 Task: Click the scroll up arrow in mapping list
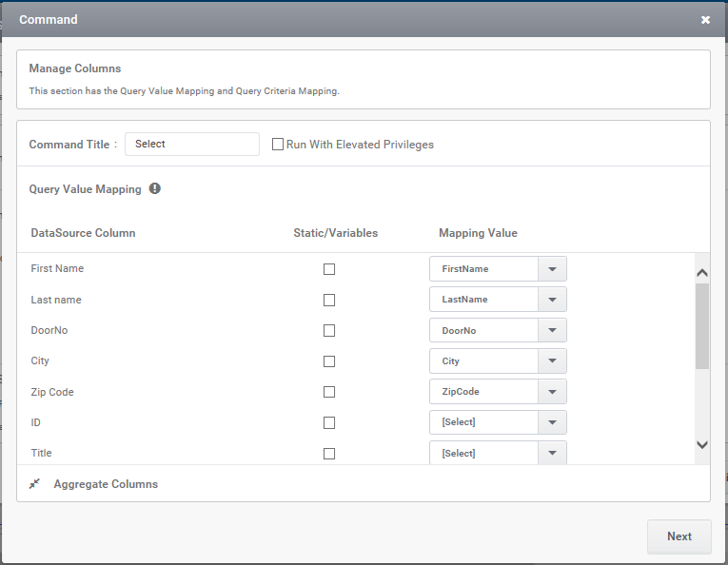tap(702, 273)
